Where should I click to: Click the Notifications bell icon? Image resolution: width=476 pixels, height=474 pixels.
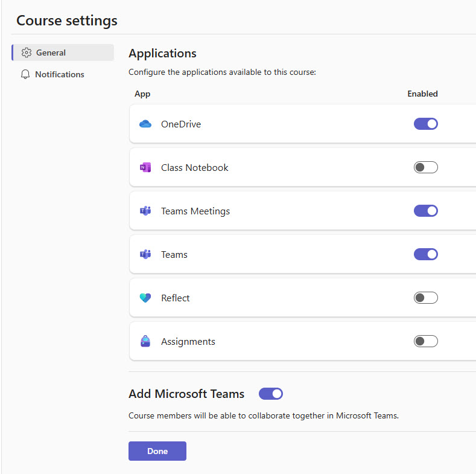25,74
